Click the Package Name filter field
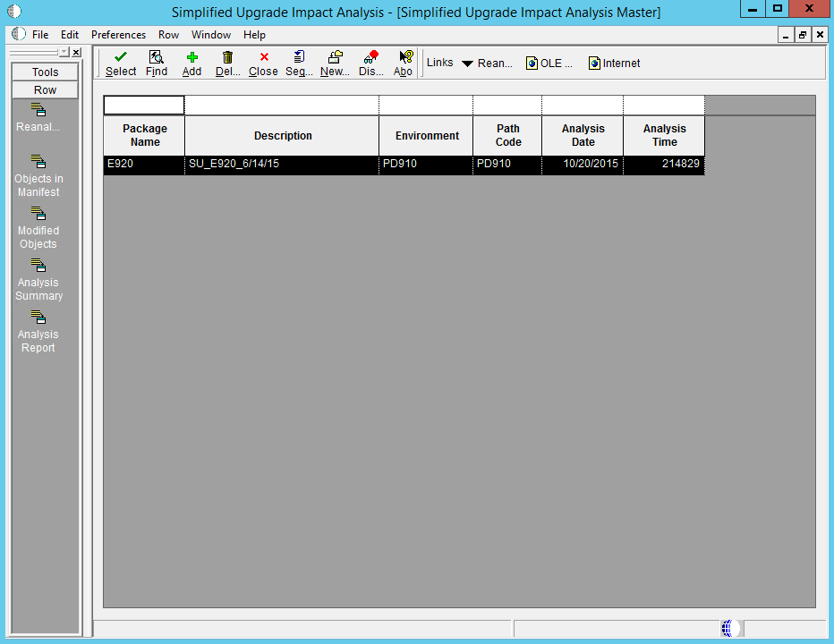This screenshot has width=834, height=644. pyautogui.click(x=144, y=106)
